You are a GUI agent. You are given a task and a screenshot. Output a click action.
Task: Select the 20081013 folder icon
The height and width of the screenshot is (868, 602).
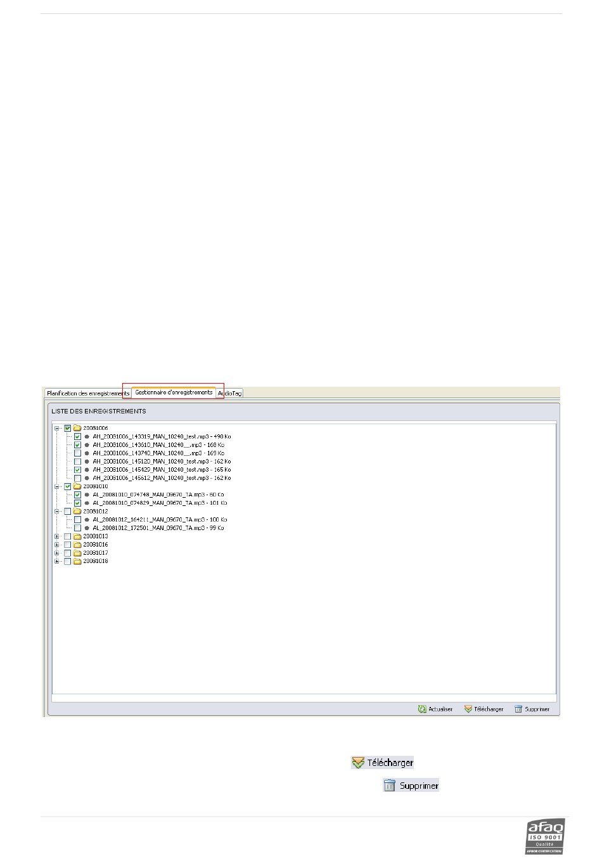[x=77, y=536]
